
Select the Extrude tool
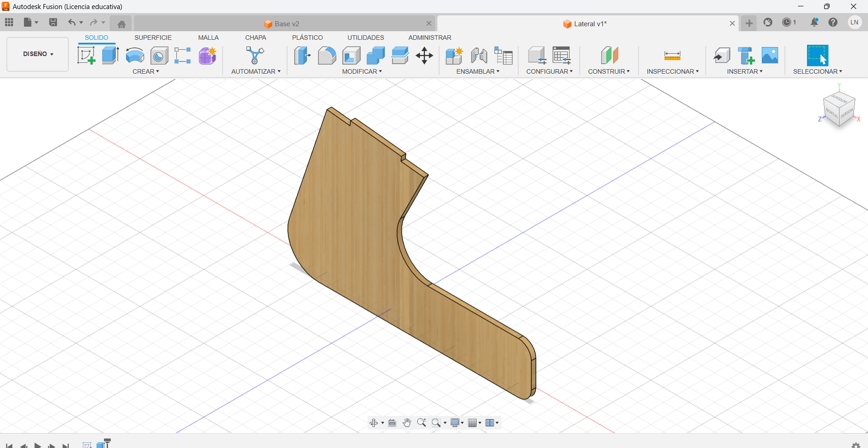110,56
